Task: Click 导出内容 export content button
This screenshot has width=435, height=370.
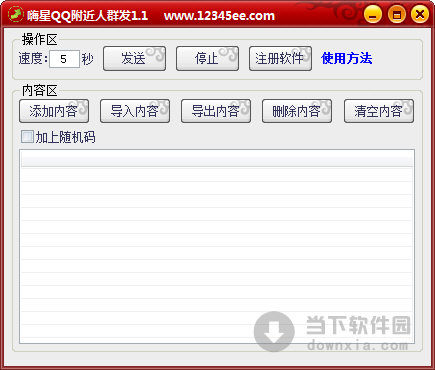Action: click(x=216, y=111)
